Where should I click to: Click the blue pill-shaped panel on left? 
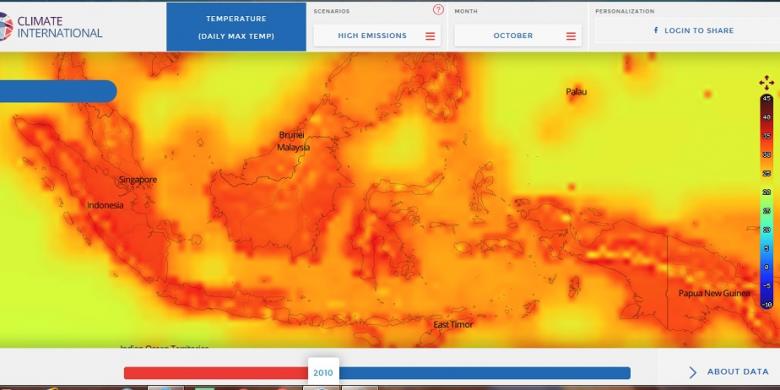point(58,92)
